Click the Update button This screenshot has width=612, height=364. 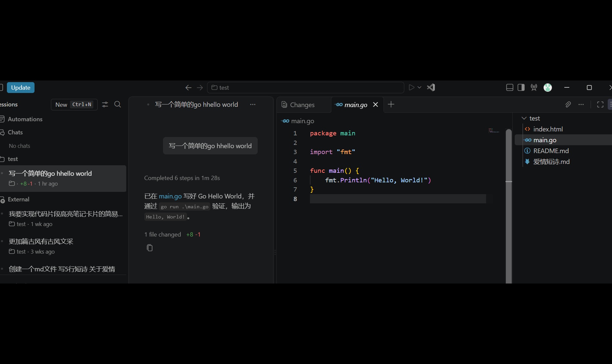[x=21, y=87]
